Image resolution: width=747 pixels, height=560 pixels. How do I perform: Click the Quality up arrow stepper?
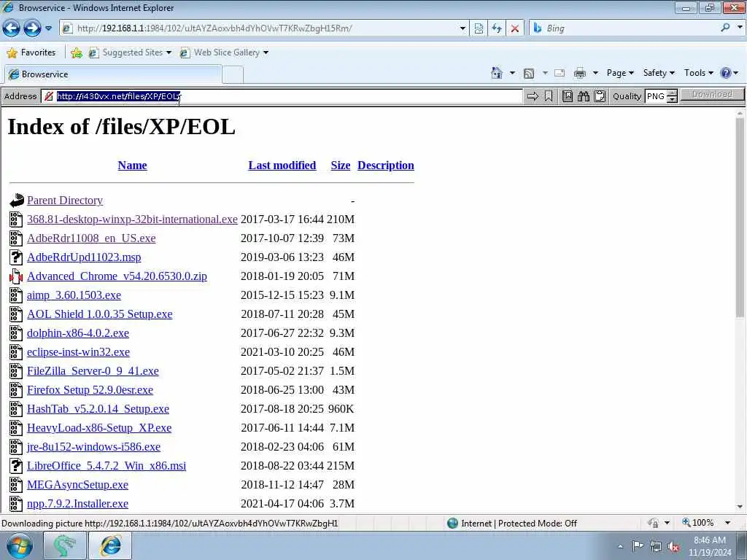tap(672, 93)
